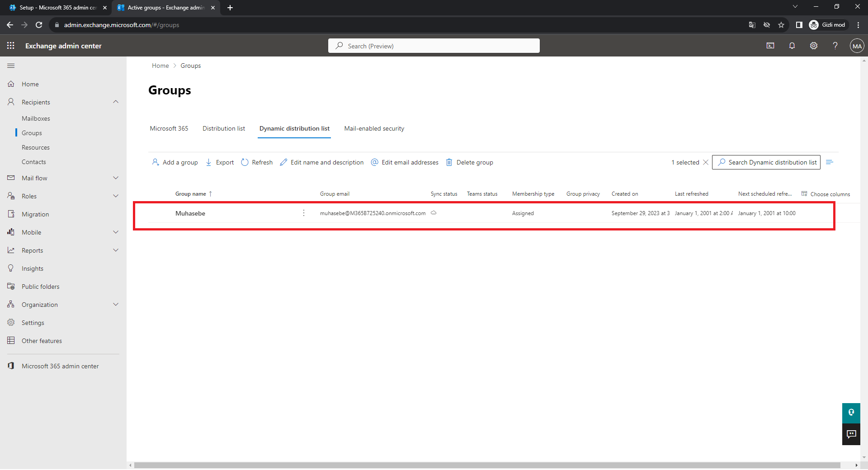Switch to the Mail-enabled security tab
868x470 pixels.
374,129
